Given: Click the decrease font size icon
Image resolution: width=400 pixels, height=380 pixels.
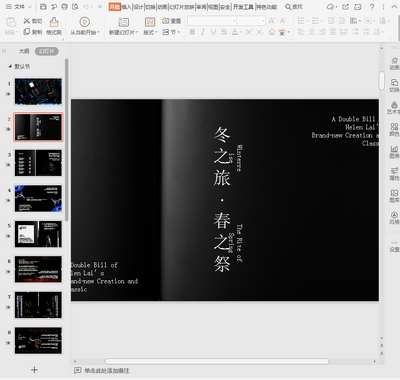Looking at the screenshot, I should click(x=283, y=21).
